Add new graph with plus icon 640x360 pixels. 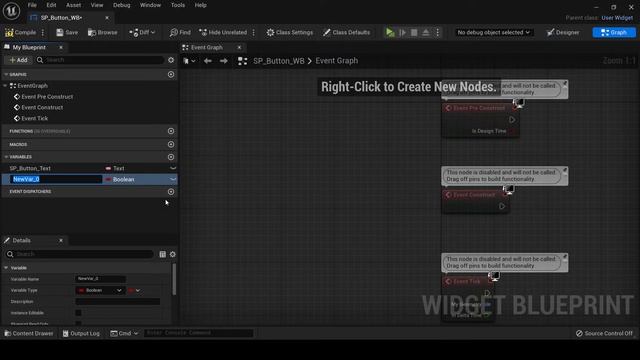coord(171,74)
